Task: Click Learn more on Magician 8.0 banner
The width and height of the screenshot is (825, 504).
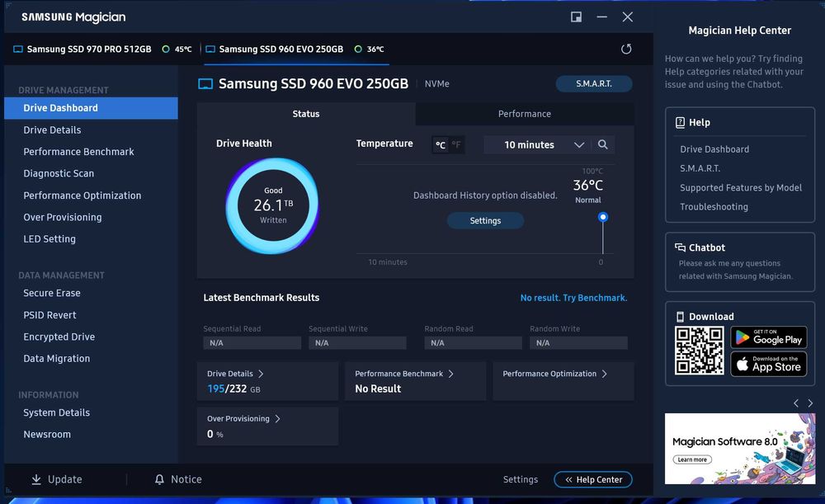Action: pyautogui.click(x=692, y=459)
